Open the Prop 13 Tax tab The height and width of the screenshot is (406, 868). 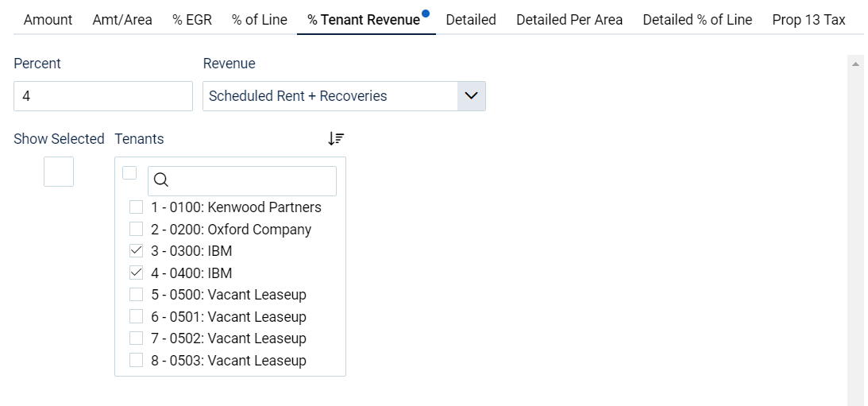pyautogui.click(x=808, y=20)
